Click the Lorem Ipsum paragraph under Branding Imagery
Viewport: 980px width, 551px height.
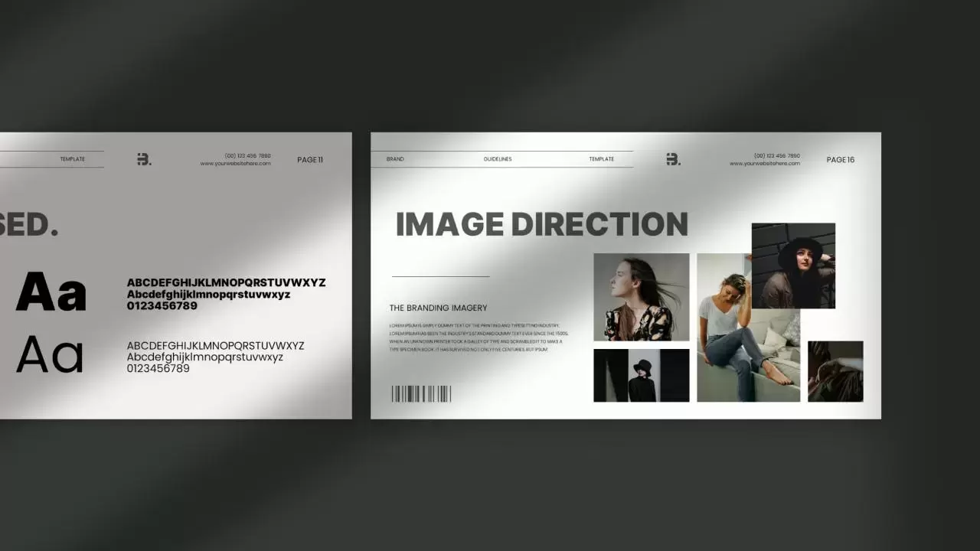click(479, 337)
